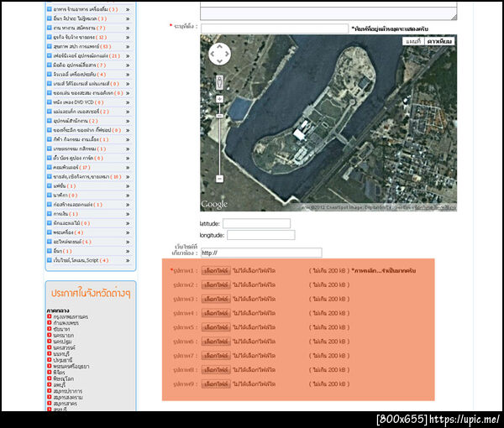Screen dimensions: 504x428
Task: Expand arrow on ขายส่ง,เซ้งกิจการ,ขายเหมา (10) row
Action: point(128,177)
